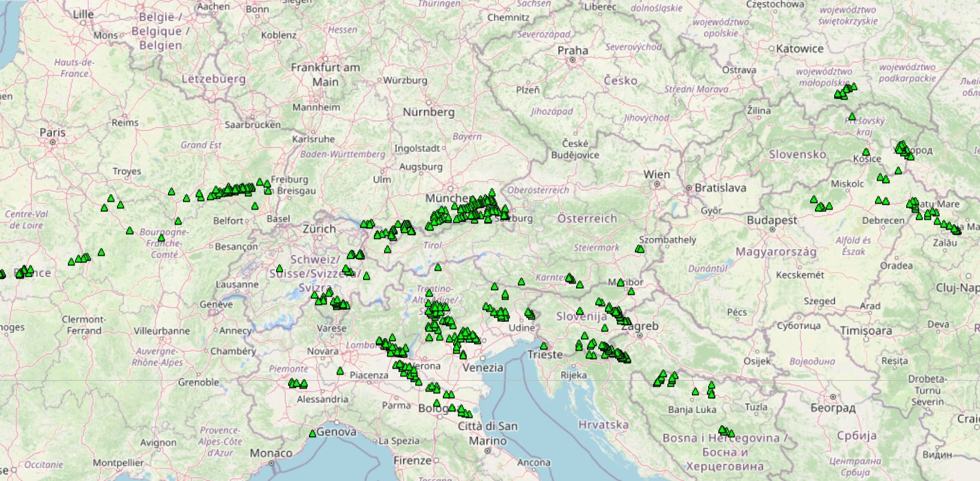Select the marker above Prešovský kraj label
980x481 pixels.
coord(852,116)
